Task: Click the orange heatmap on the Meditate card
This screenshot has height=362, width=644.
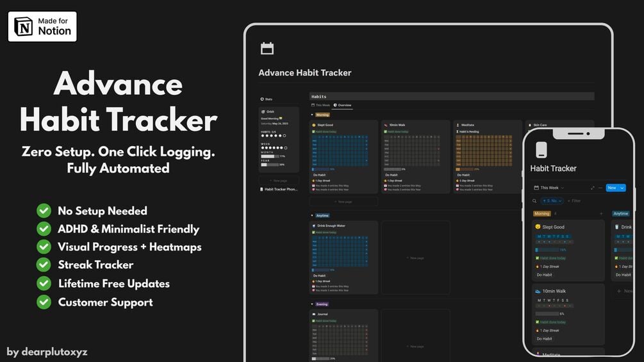Action: click(x=484, y=151)
